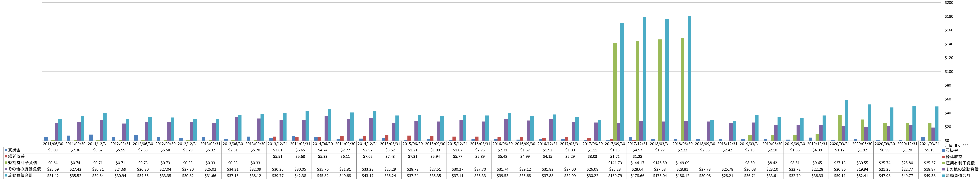The width and height of the screenshot is (980, 179).
Task: Click the $144.17 cell under 2017/12/31
Action: coord(638,163)
